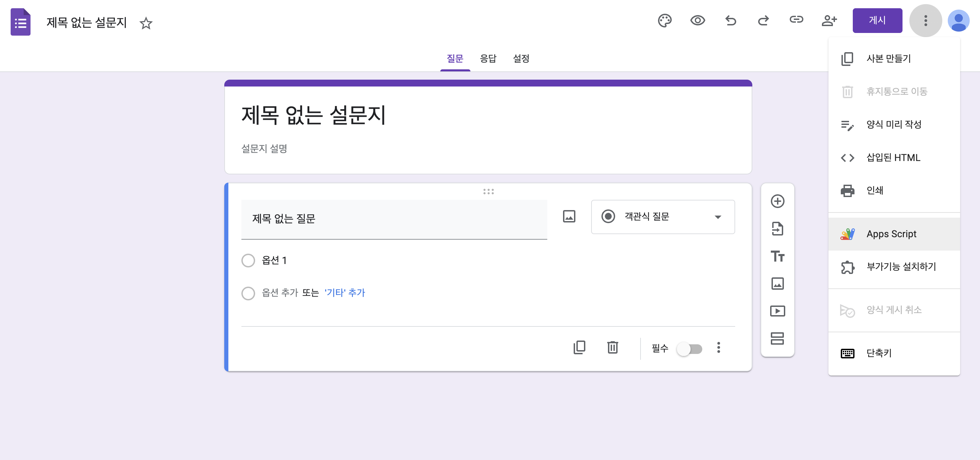Click the purple 게시 publish button
The image size is (980, 460).
[877, 21]
